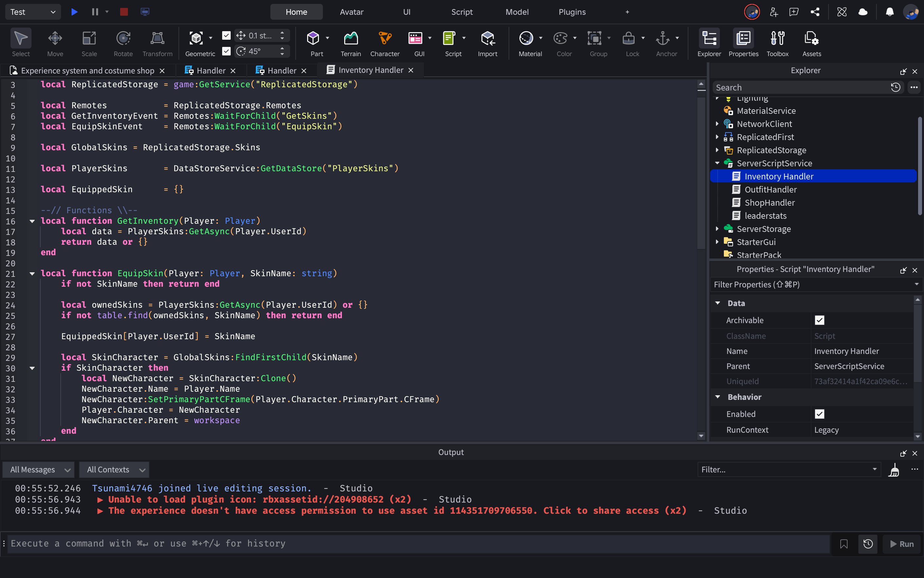Activate the Transform tool

(x=157, y=42)
